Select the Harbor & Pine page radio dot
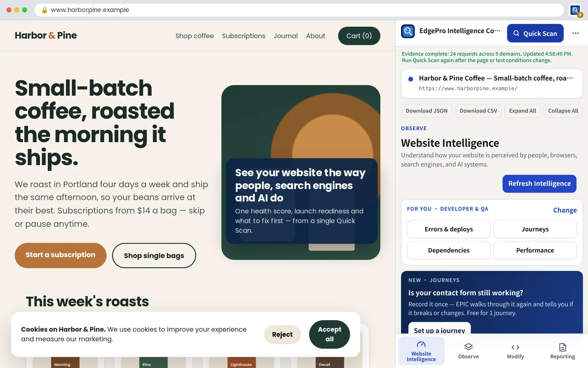The image size is (588, 368). (410, 79)
